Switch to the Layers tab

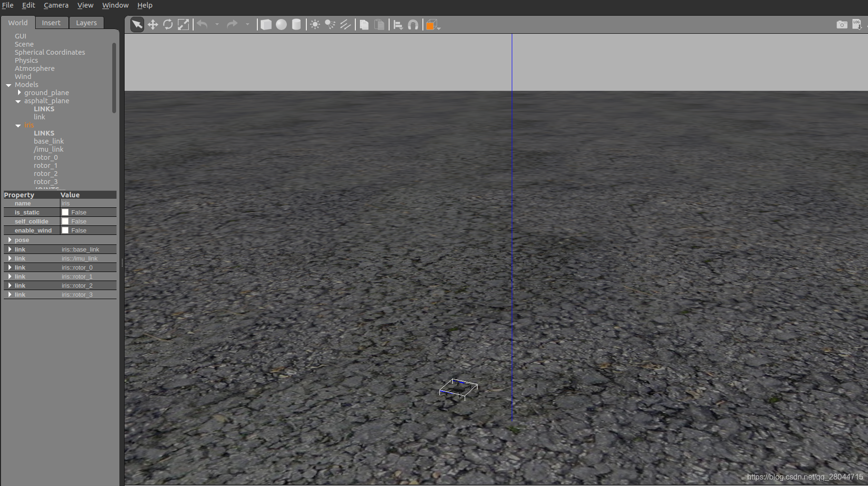[87, 23]
